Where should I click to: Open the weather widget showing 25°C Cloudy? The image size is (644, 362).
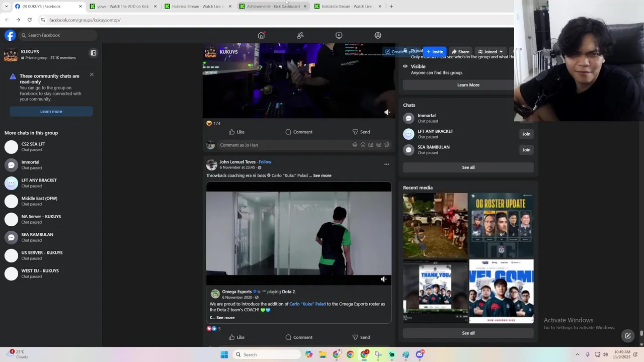[16, 354]
